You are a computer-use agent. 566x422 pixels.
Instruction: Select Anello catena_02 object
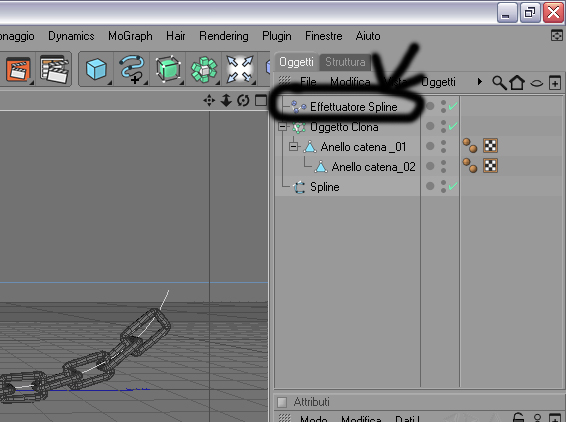point(373,167)
